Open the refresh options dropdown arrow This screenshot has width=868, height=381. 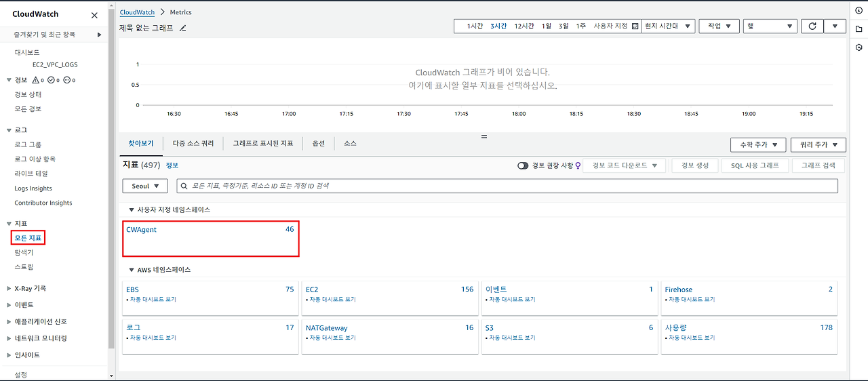pyautogui.click(x=835, y=26)
